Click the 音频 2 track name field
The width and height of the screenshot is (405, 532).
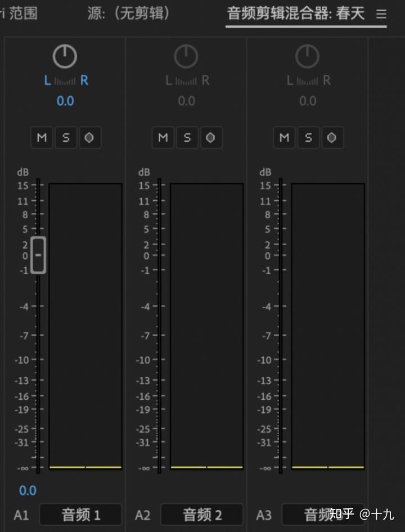click(x=202, y=515)
